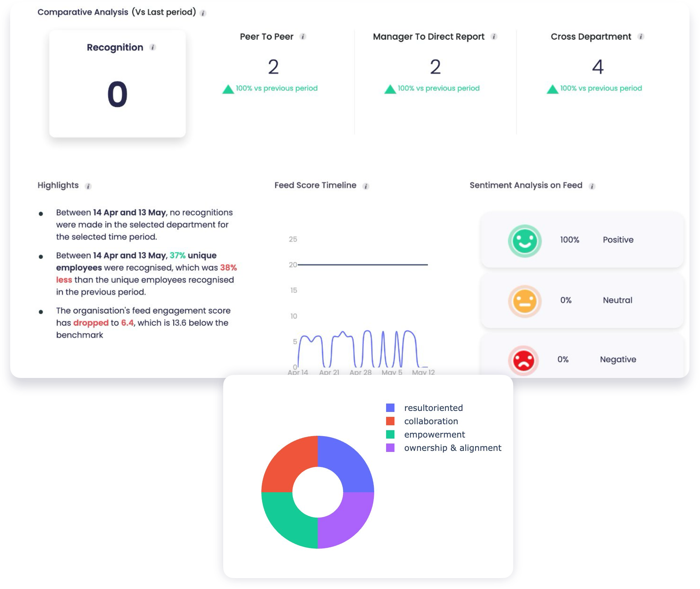Viewport: 700px width, 589px height.
Task: Click the Recognition count card
Action: pos(117,84)
